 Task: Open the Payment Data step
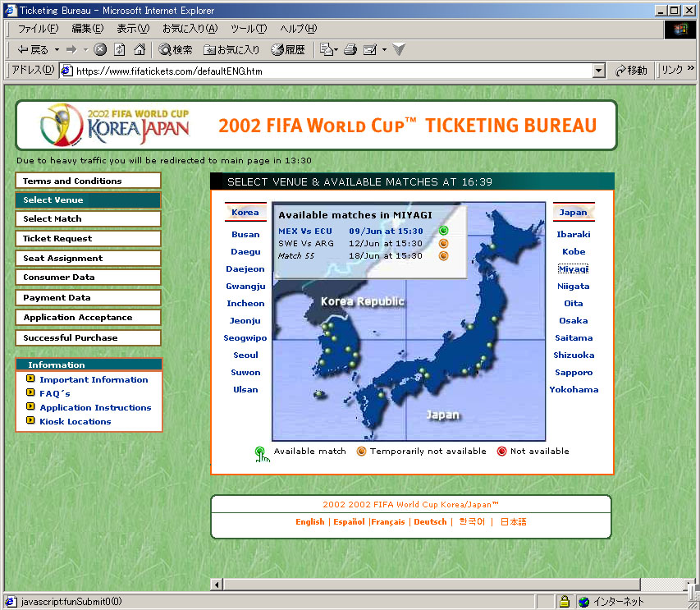88,297
